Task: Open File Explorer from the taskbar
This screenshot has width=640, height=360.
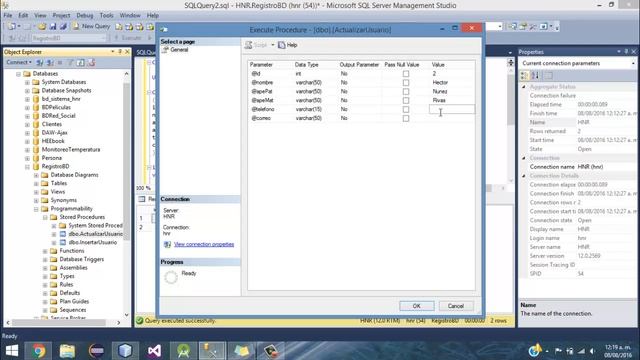Action: (67, 351)
